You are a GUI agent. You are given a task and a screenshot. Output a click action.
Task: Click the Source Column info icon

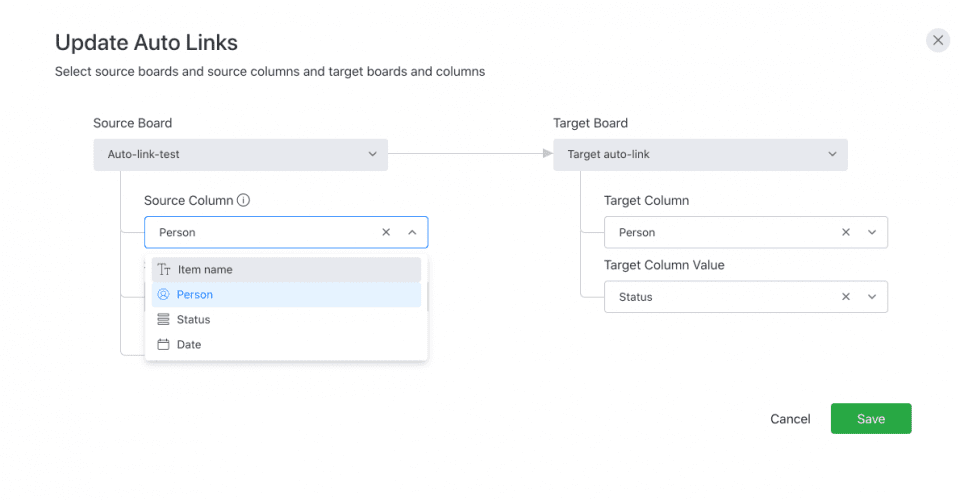[243, 200]
